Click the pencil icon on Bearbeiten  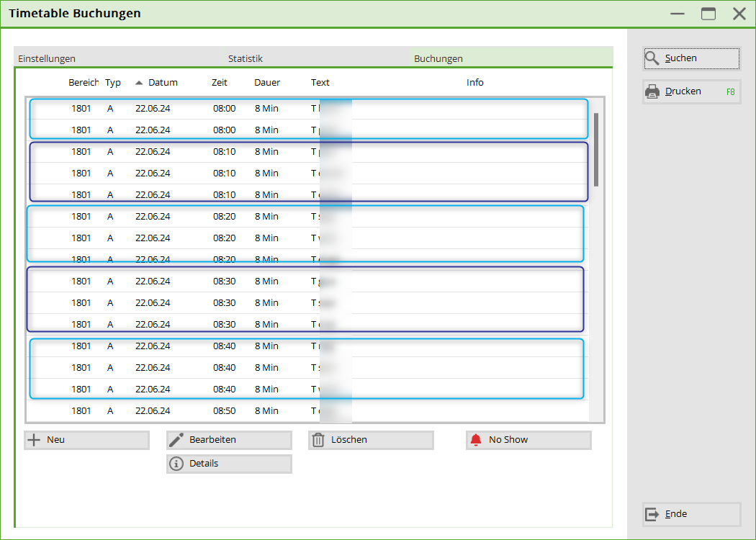pos(176,440)
